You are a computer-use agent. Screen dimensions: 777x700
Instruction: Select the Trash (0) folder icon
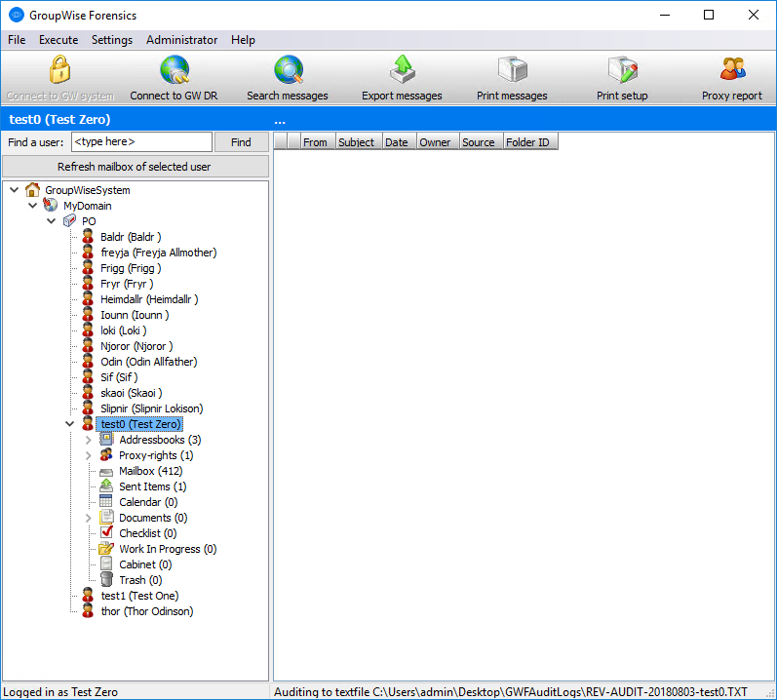(107, 580)
